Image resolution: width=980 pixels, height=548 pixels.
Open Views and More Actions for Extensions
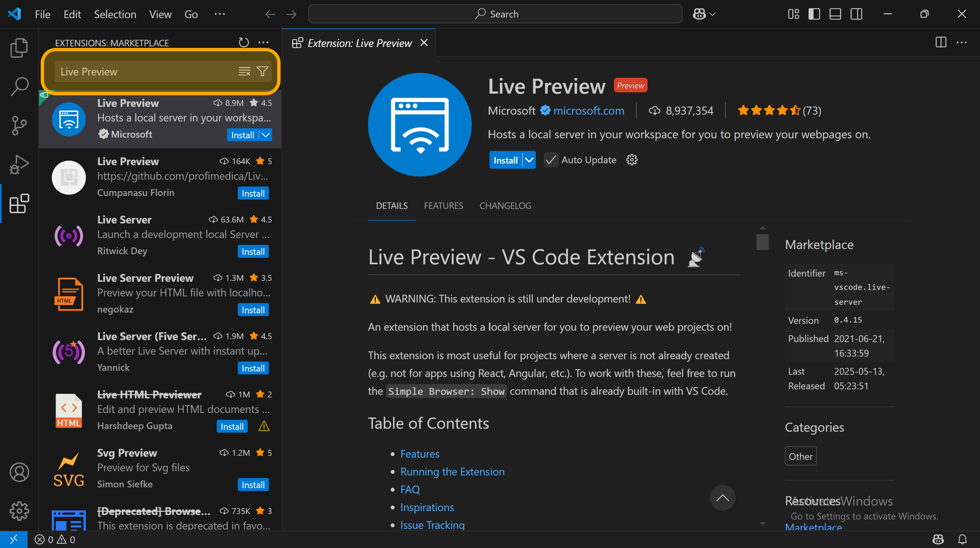tap(263, 42)
